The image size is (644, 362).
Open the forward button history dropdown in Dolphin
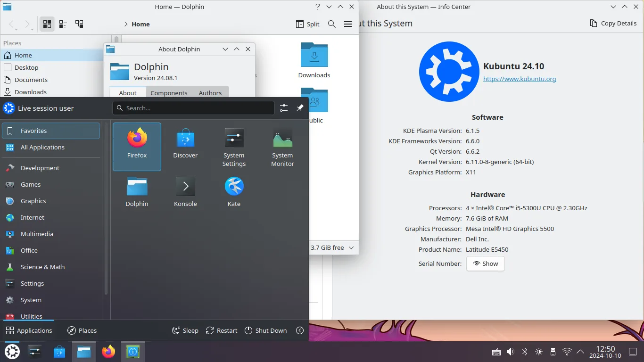33,29
